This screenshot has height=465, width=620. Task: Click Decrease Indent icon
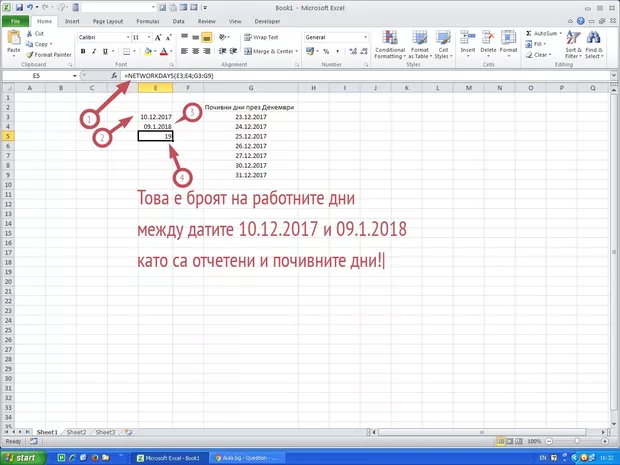click(223, 51)
